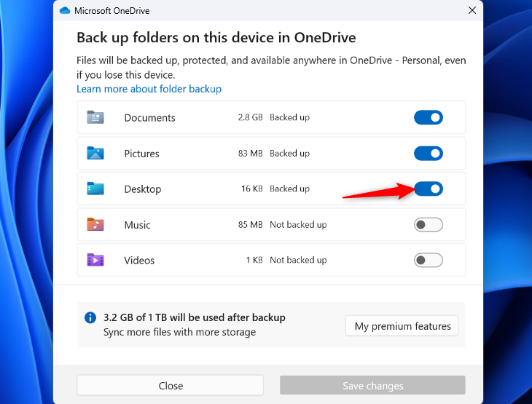
Task: Enable backup for the Music folder
Action: (429, 225)
